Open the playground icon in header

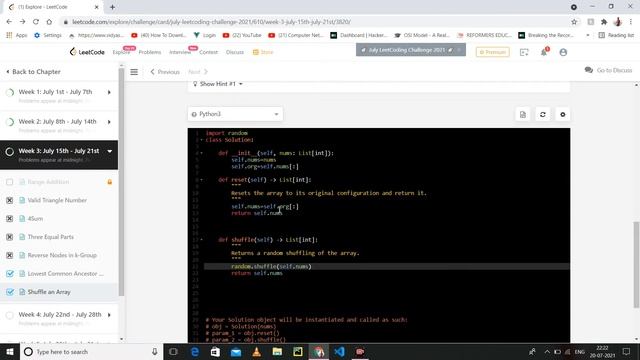524,52
